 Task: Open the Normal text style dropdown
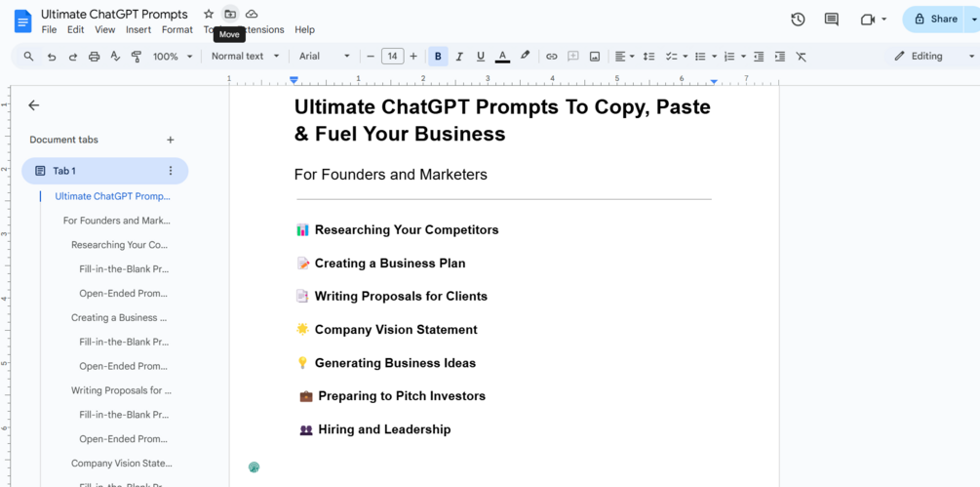tap(245, 57)
